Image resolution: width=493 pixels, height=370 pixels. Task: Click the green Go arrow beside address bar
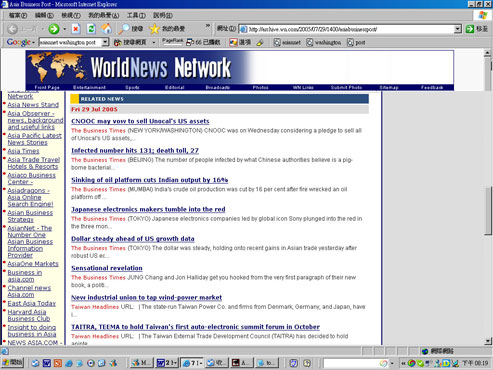click(470, 29)
